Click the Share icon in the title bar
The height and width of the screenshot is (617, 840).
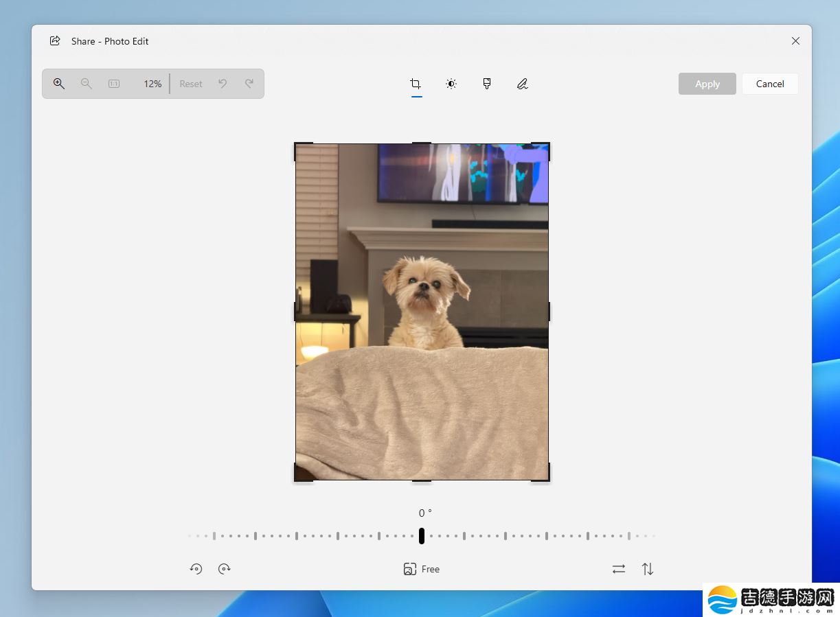click(x=55, y=40)
